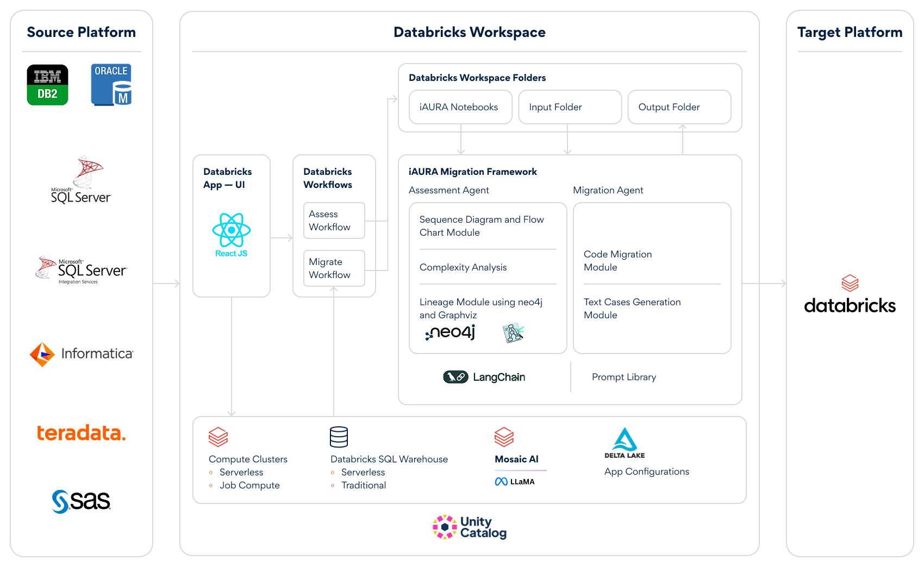
Task: Select the Oracle database icon
Action: (111, 85)
